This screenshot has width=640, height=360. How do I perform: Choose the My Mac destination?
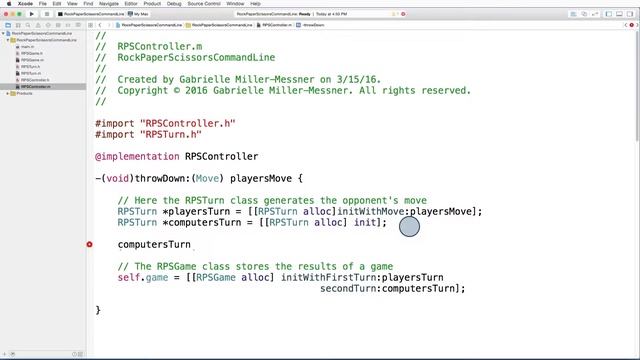click(138, 14)
